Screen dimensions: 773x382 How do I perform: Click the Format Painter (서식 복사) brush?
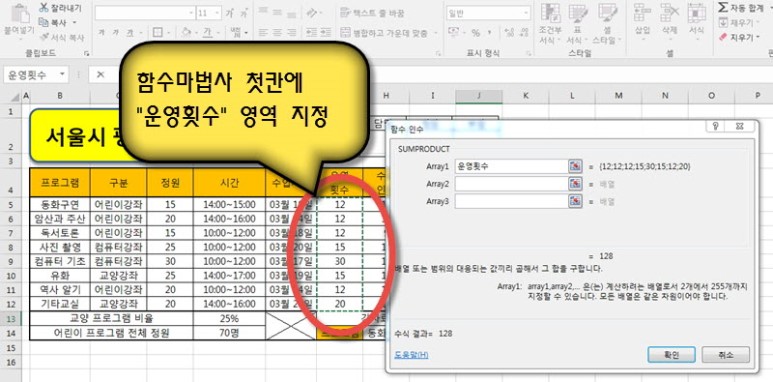tap(45, 37)
